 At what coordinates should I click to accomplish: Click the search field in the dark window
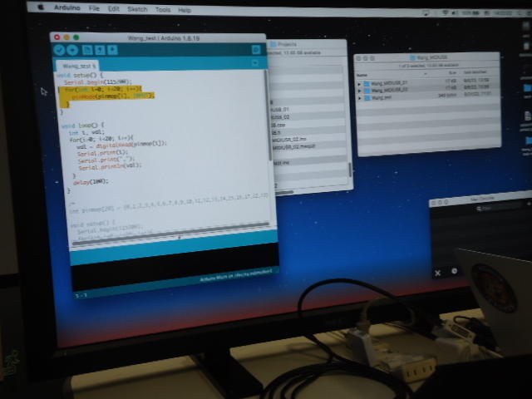(x=500, y=208)
